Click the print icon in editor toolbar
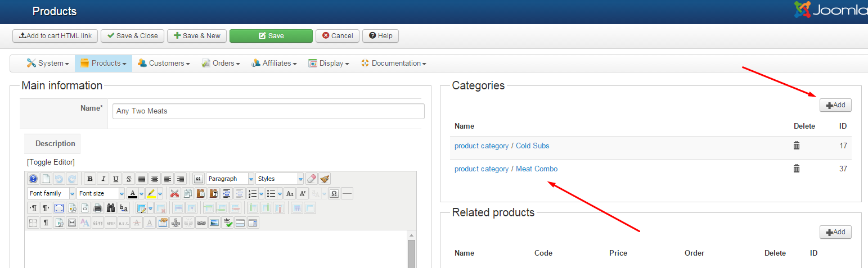Viewport: 868px width, 268px height. [x=98, y=208]
